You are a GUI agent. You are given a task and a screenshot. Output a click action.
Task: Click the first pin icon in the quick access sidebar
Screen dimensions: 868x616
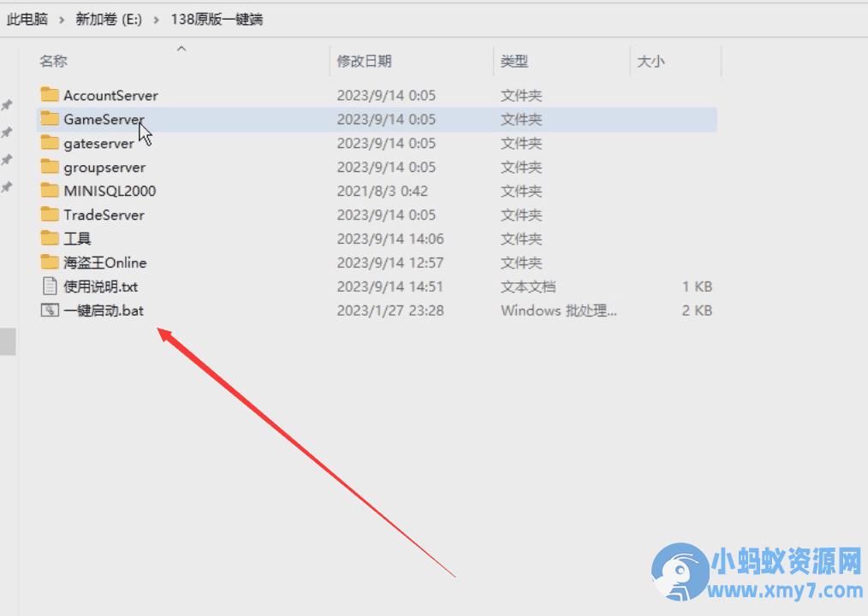[x=7, y=104]
